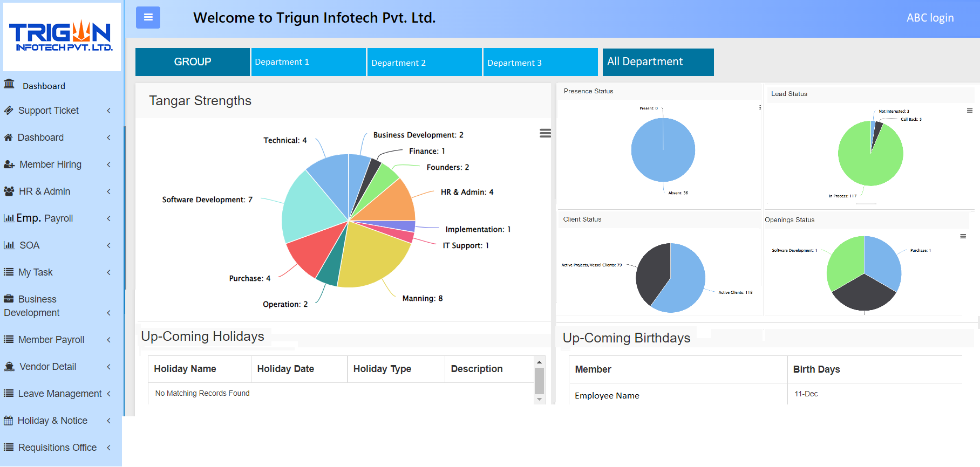Click the Support Ticket tag icon

click(x=9, y=111)
